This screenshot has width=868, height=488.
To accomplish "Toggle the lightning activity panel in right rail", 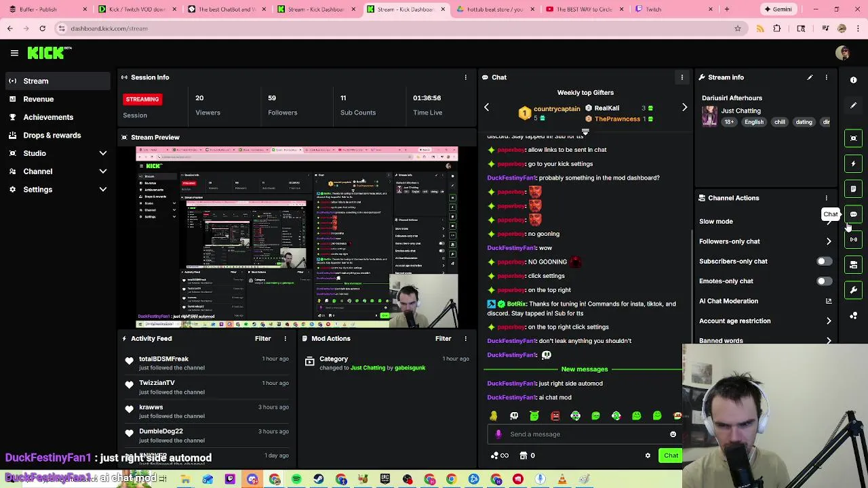I will (x=854, y=163).
